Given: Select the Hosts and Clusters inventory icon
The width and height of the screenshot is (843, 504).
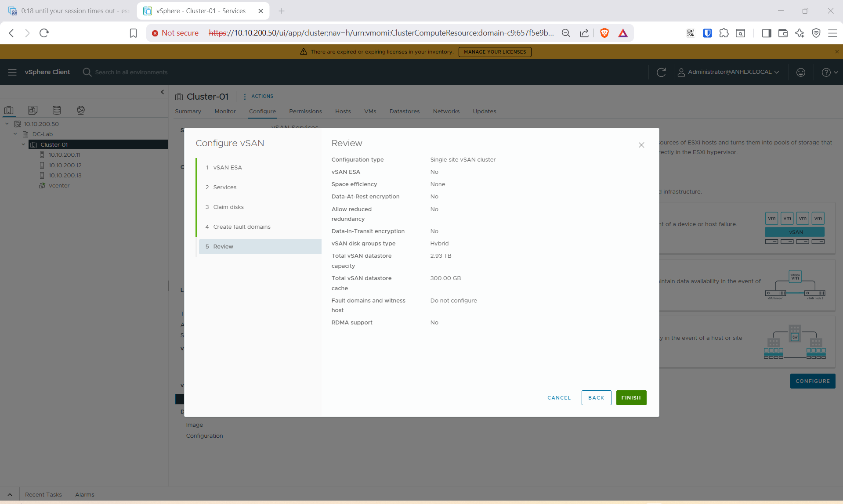Looking at the screenshot, I should tap(9, 110).
